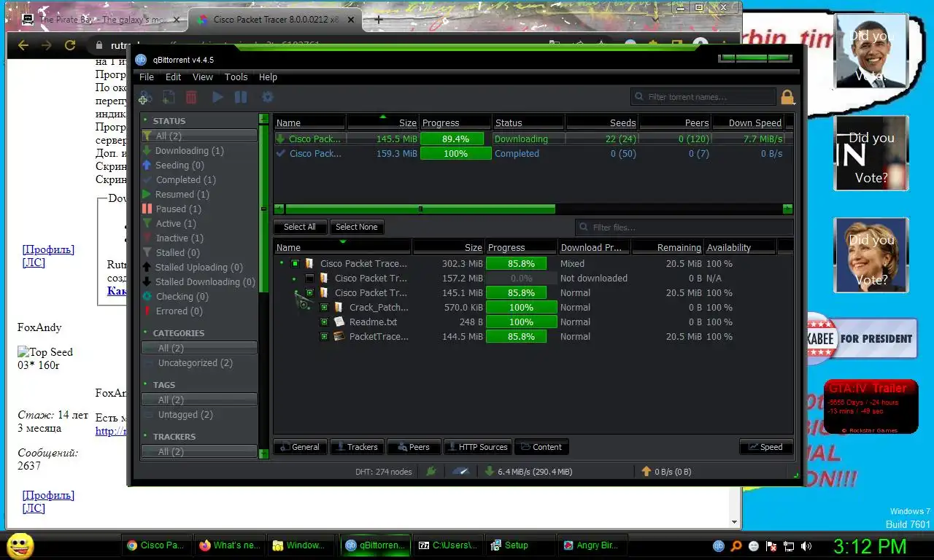Show the Speed graph button
The image size is (934, 560).
point(766,447)
